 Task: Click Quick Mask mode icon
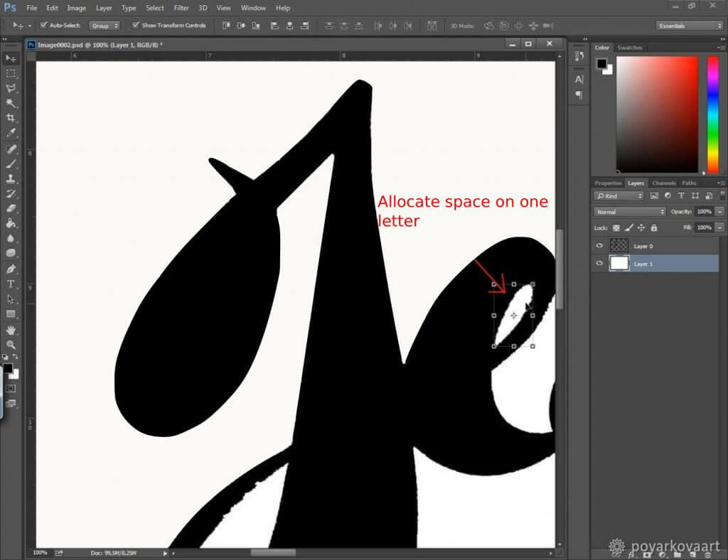tap(11, 388)
